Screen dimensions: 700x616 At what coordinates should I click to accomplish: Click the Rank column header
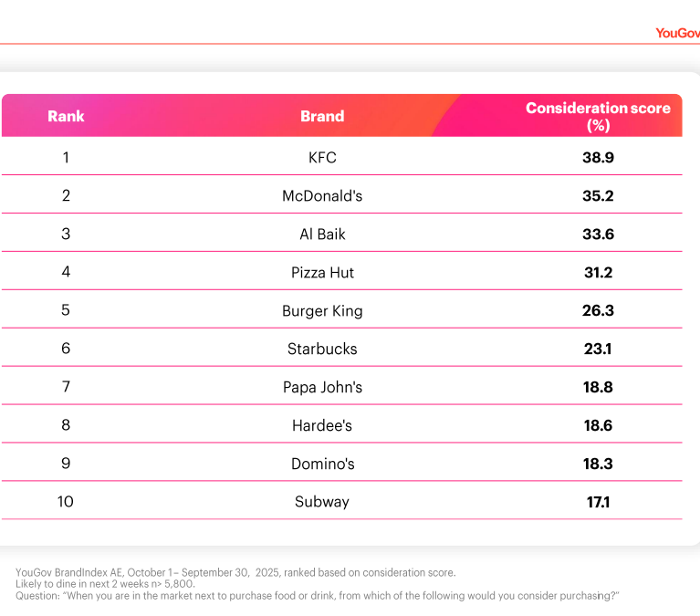pyautogui.click(x=66, y=116)
